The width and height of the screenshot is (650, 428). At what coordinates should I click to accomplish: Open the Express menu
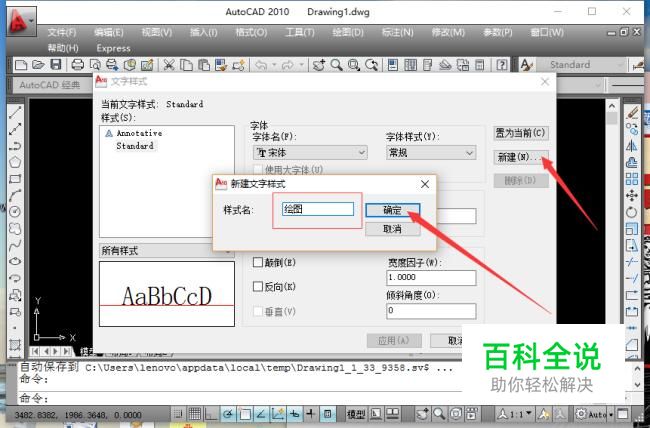pos(113,49)
